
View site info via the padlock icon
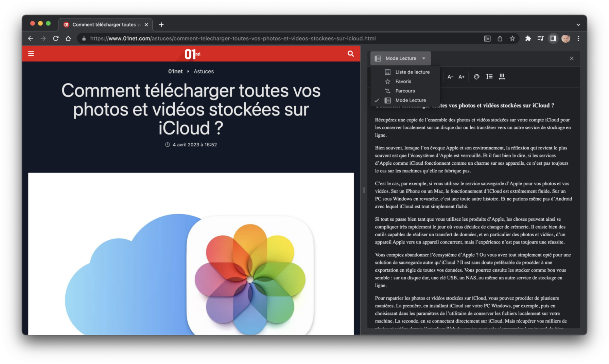point(84,38)
